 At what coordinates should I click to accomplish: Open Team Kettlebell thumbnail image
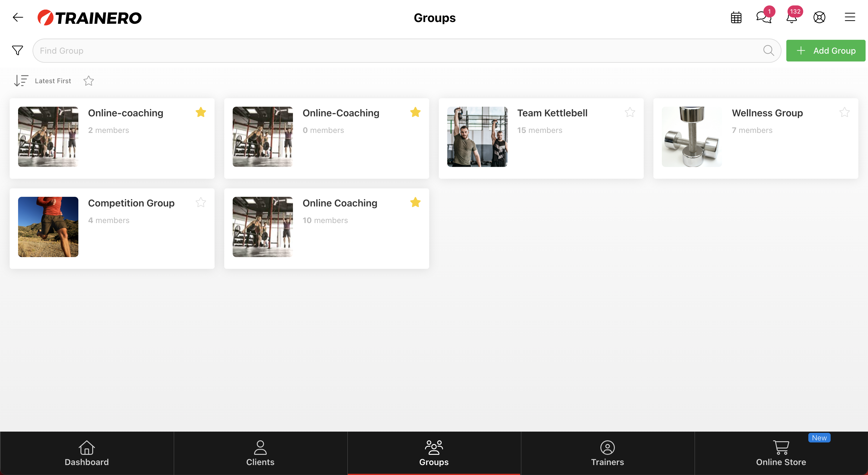pyautogui.click(x=477, y=137)
